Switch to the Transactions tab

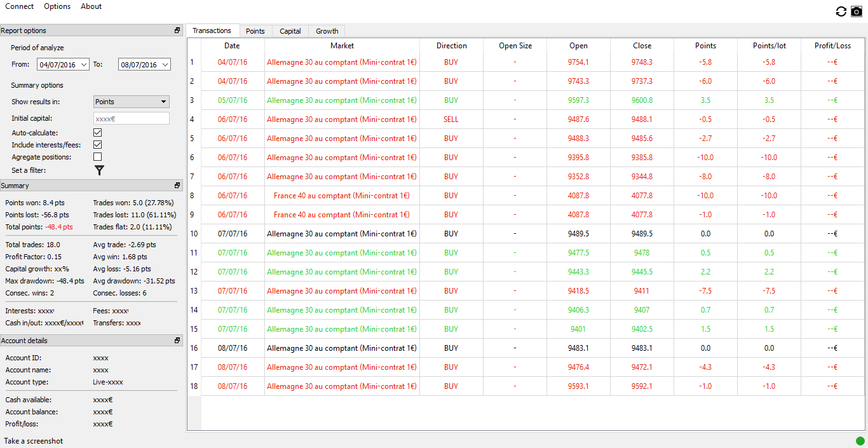click(212, 31)
